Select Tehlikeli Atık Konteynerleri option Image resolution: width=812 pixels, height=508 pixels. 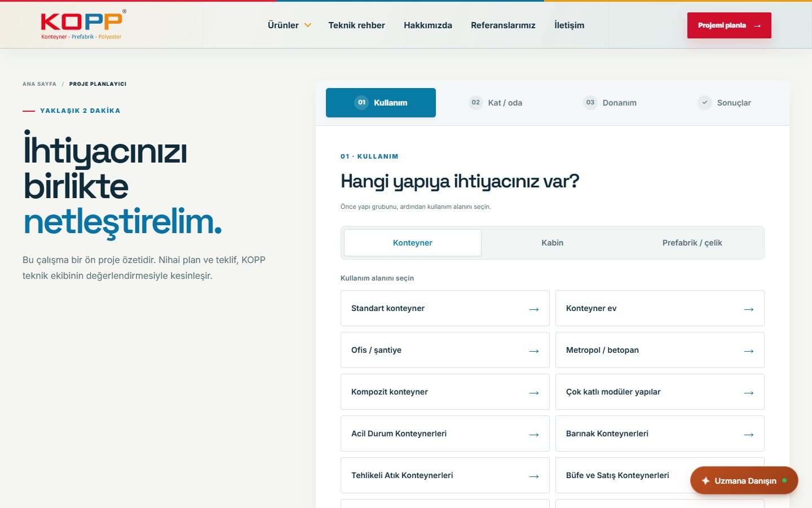point(445,475)
